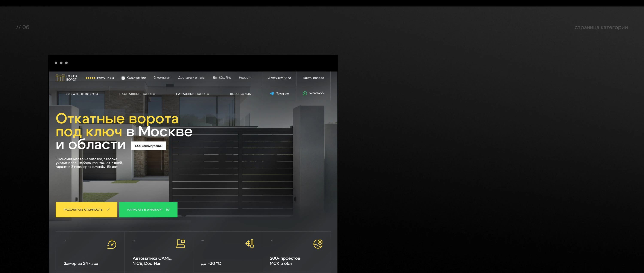Image resolution: width=644 pixels, height=273 pixels.
Task: Switch to Гаражные ворота category
Action: 193,94
